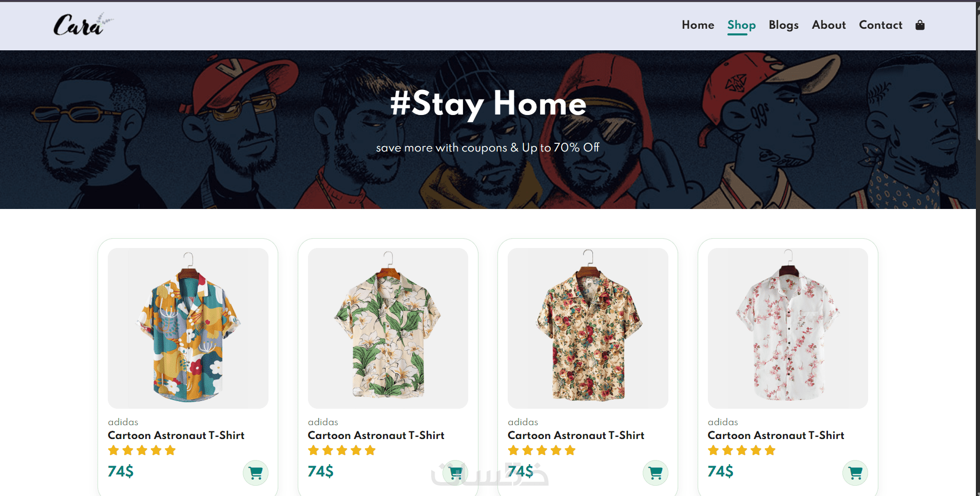The image size is (980, 496).
Task: View the green leaf shirt image
Action: [x=388, y=328]
